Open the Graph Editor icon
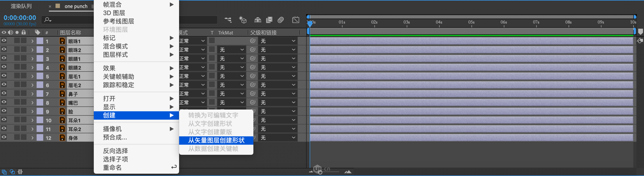The height and width of the screenshot is (176, 644). tap(296, 20)
